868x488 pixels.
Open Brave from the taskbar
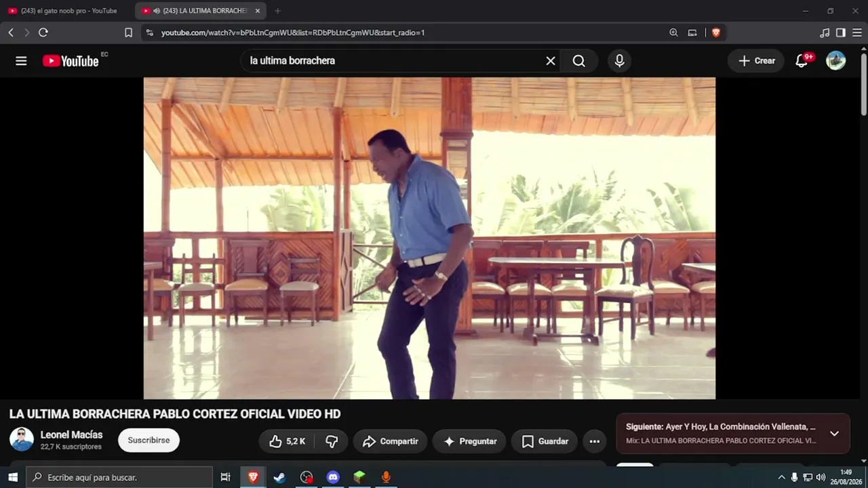254,477
